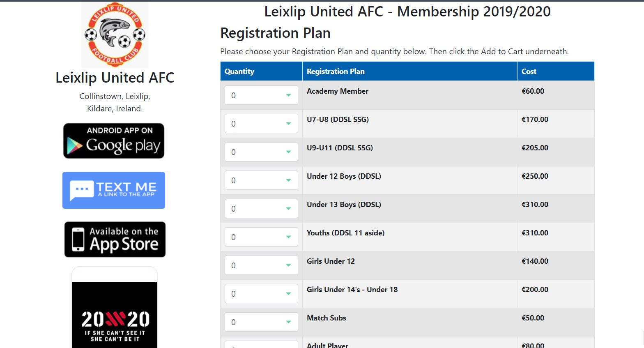Open Academy Member quantity dropdown
644x348 pixels.
pos(261,95)
